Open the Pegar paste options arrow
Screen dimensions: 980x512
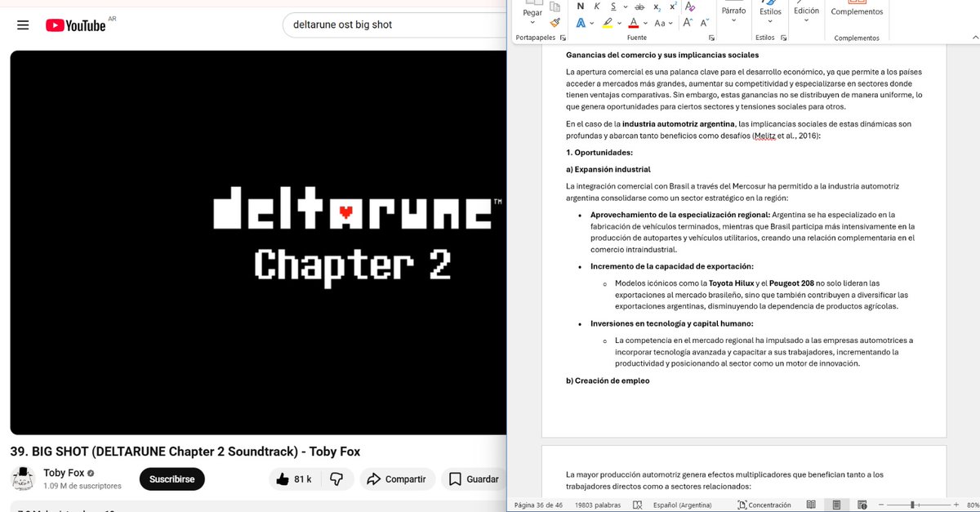click(x=532, y=22)
